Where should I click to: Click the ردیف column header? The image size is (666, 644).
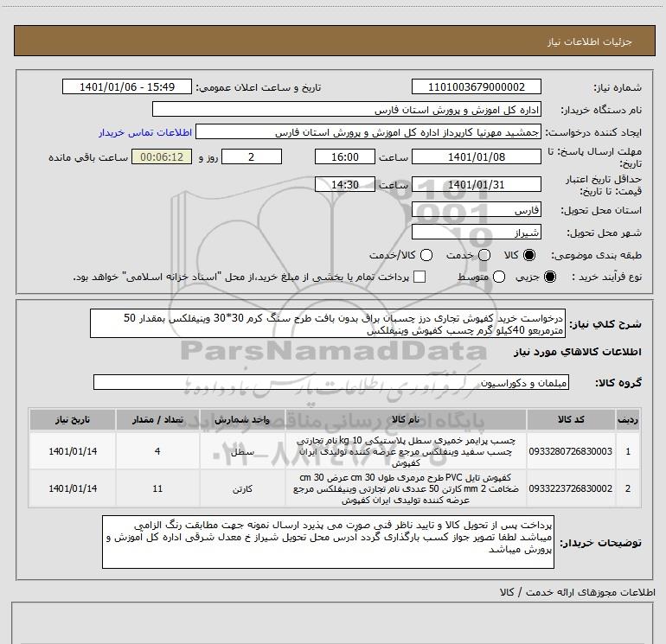tap(628, 420)
